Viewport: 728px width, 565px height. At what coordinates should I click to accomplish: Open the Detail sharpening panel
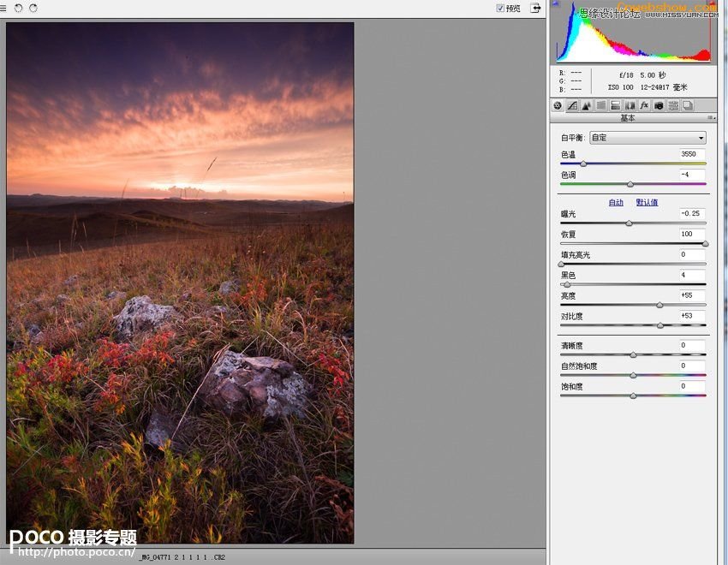click(587, 106)
